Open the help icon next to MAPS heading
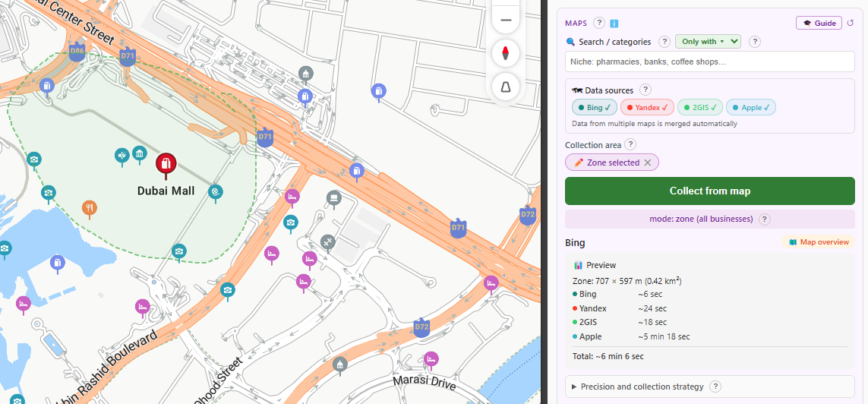 598,23
